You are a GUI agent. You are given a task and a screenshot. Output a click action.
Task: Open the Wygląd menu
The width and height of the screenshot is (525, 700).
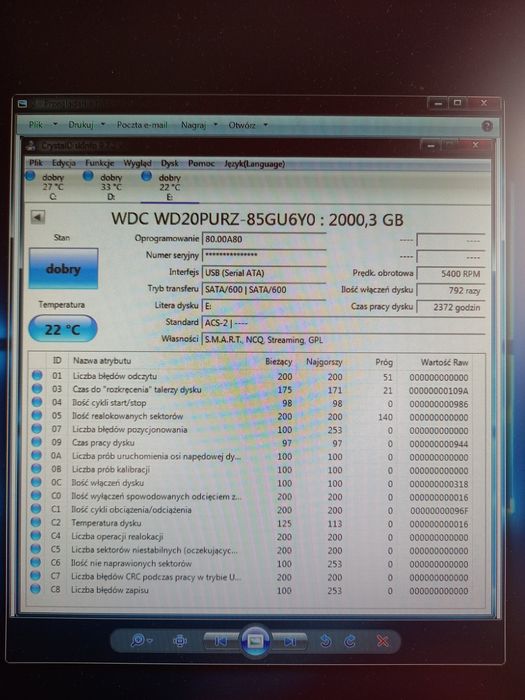[x=138, y=163]
